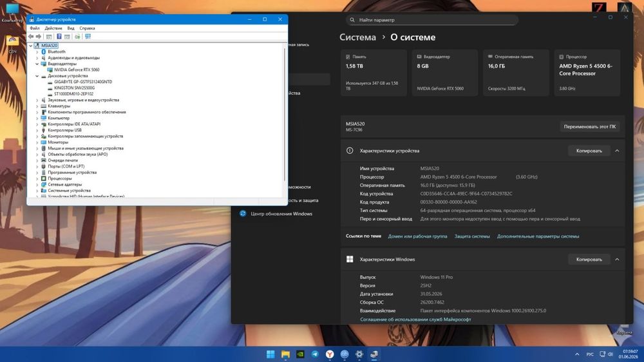Open File Explorer from the taskbar
644x362 pixels.
click(x=285, y=354)
